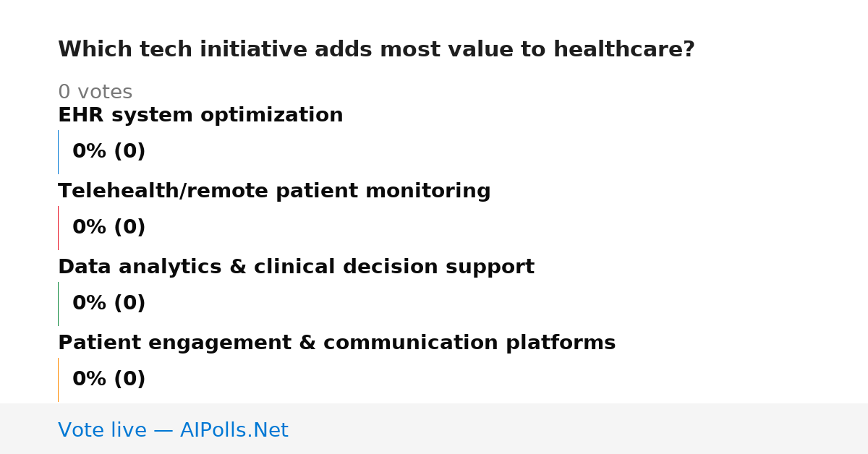Click the 0% (0) under Patient engagement

[x=109, y=380]
